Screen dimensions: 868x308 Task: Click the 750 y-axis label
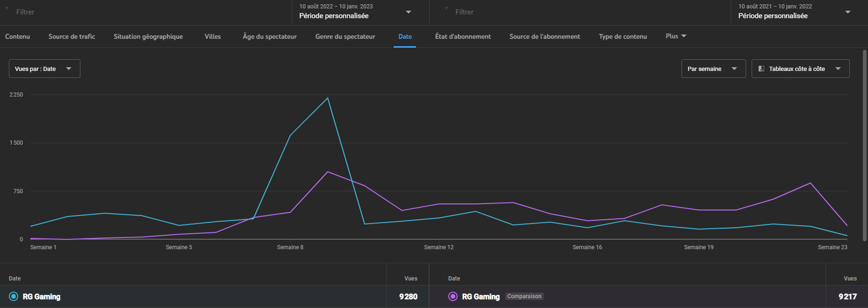tap(18, 191)
